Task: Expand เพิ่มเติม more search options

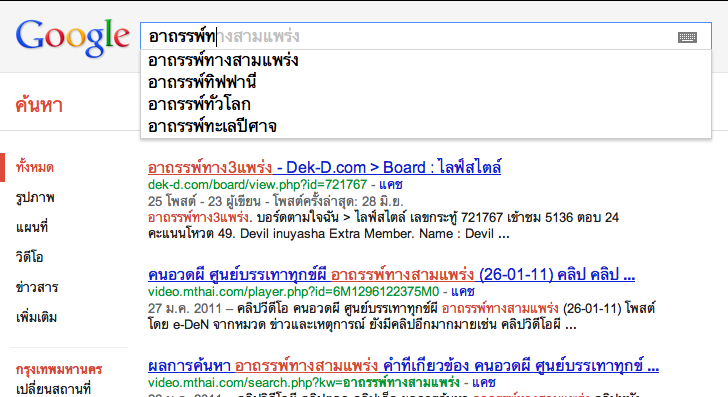Action: pos(36,318)
